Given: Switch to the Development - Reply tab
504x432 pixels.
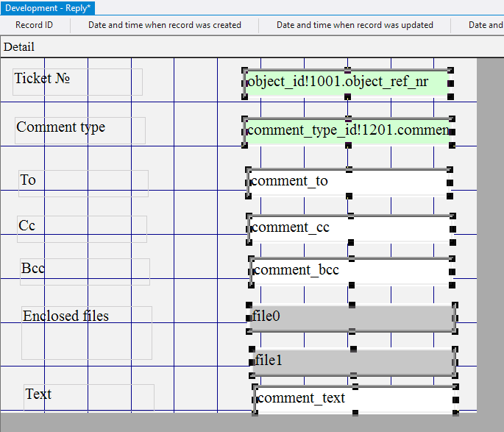Looking at the screenshot, I should (48, 8).
